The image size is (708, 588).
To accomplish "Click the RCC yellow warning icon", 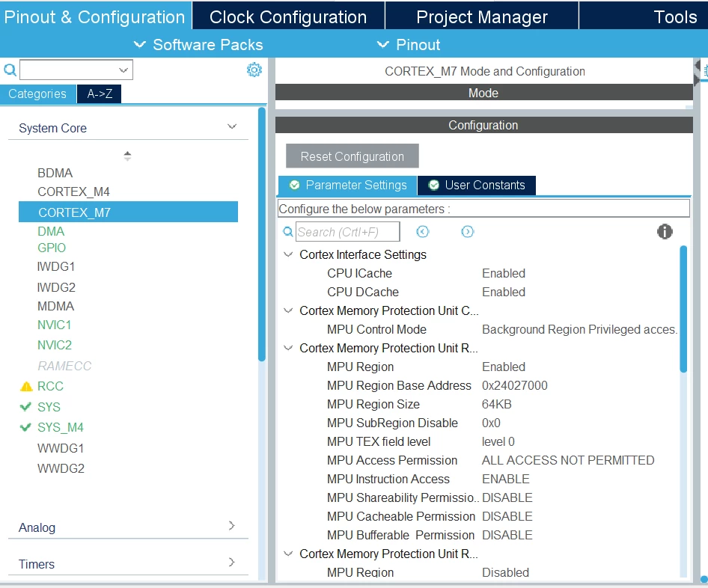I will point(26,386).
